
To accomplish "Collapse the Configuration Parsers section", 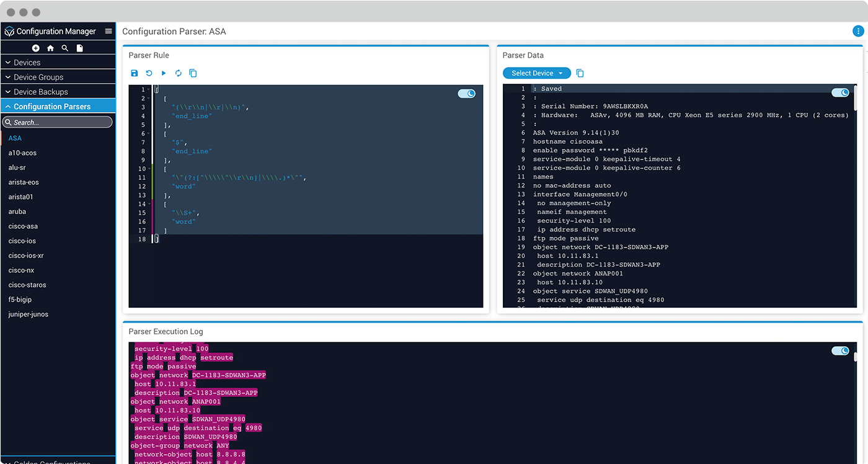I will point(58,107).
